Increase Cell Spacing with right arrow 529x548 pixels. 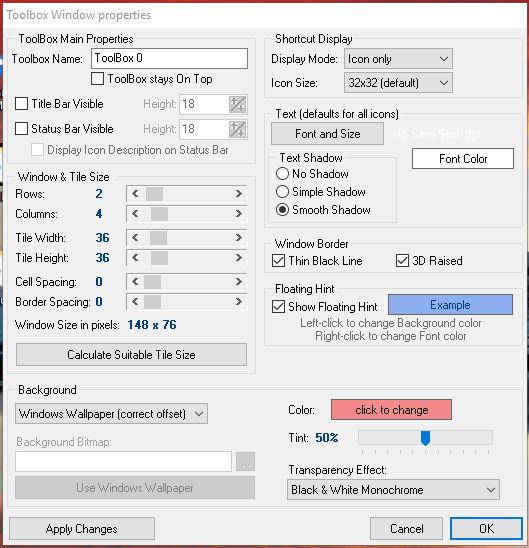pyautogui.click(x=238, y=282)
